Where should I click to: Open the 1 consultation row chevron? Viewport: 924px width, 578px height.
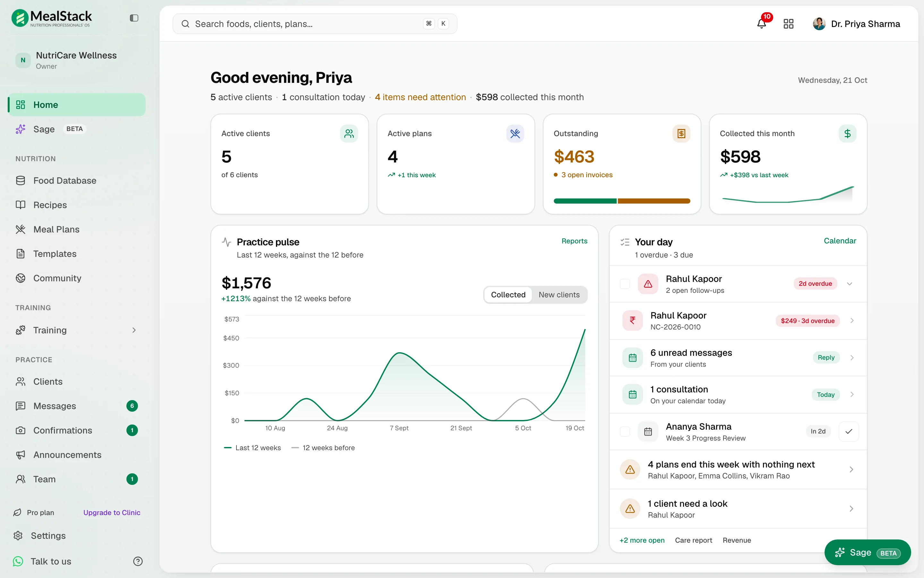pos(852,395)
